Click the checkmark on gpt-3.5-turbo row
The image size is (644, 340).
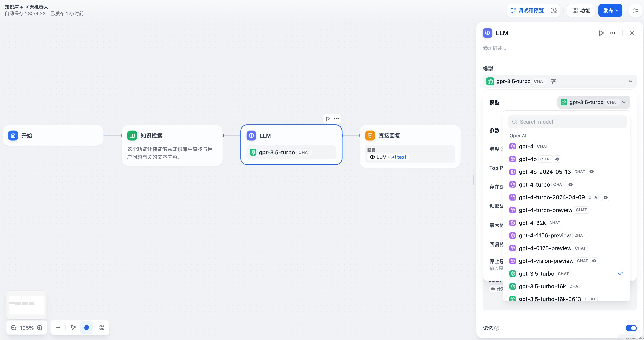(620, 273)
